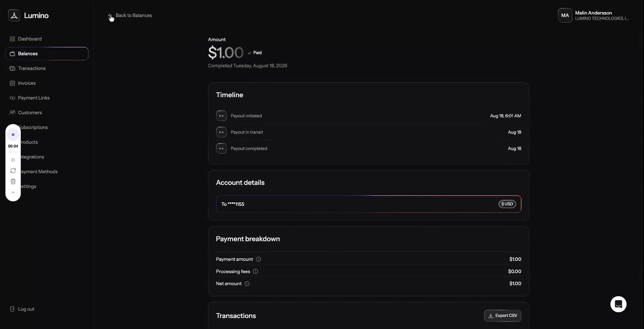Go back to Balances

pyautogui.click(x=130, y=15)
